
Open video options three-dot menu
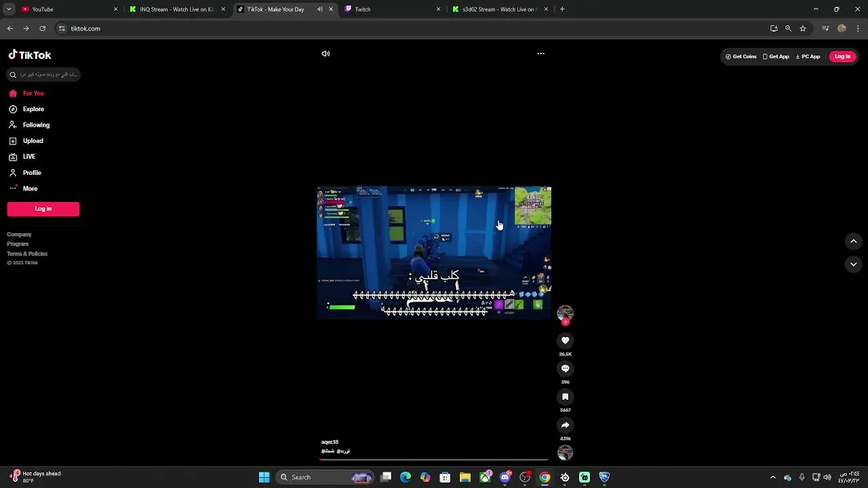point(540,54)
